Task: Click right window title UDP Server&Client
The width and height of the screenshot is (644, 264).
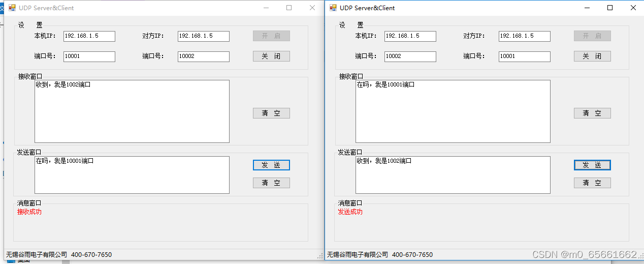Action: tap(367, 8)
